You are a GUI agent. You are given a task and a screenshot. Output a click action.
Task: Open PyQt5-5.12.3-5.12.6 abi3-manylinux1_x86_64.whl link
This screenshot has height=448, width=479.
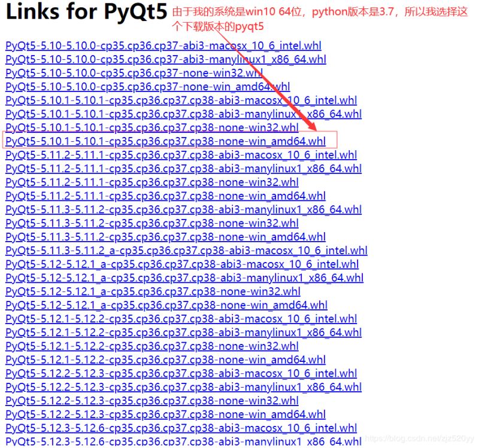184,441
